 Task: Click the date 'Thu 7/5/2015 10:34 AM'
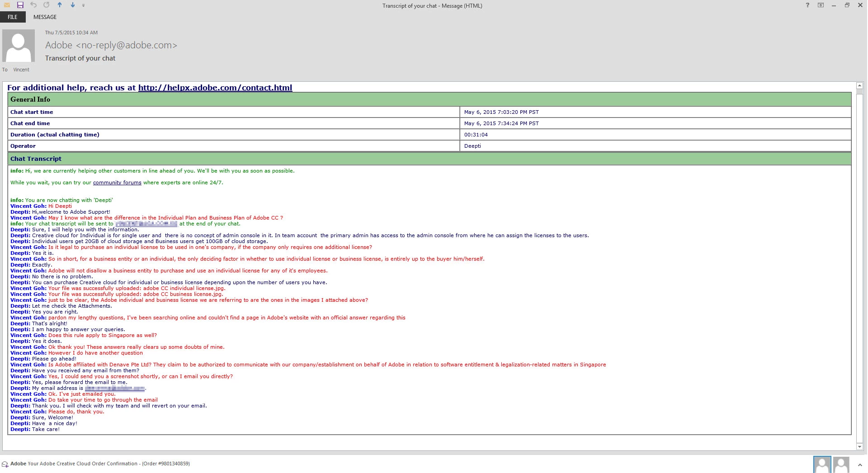coord(71,33)
